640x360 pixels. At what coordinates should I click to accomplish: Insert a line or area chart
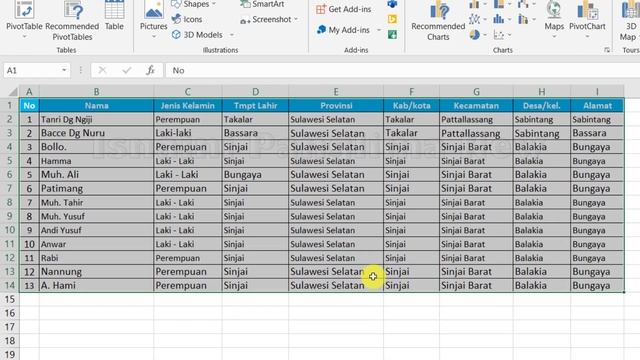[474, 19]
